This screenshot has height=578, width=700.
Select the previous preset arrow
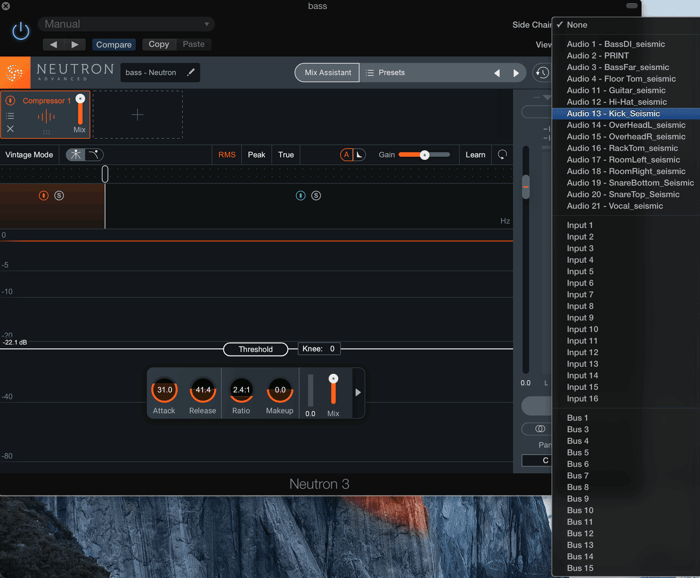[x=497, y=73]
